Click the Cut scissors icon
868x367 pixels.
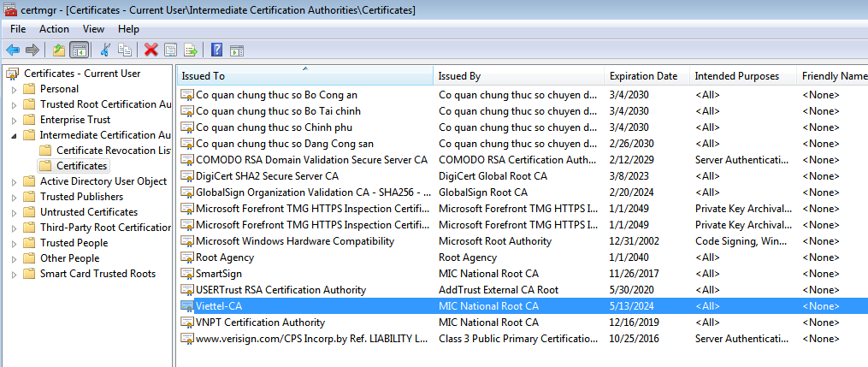104,50
